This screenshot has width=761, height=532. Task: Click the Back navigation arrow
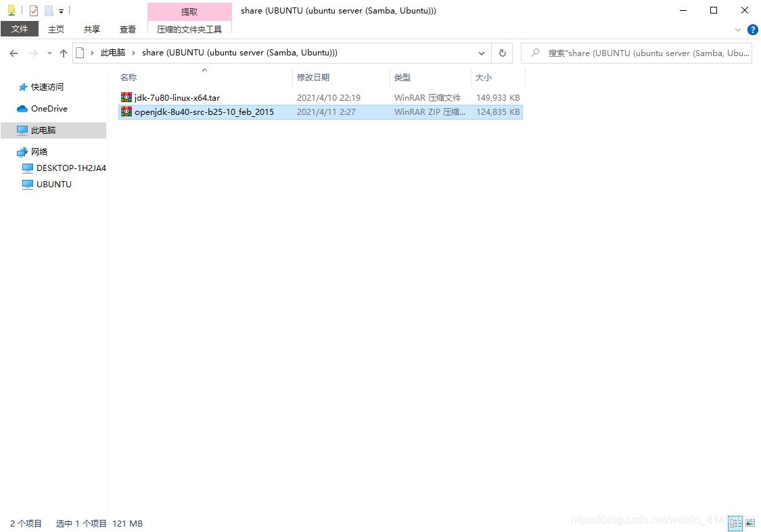(14, 53)
